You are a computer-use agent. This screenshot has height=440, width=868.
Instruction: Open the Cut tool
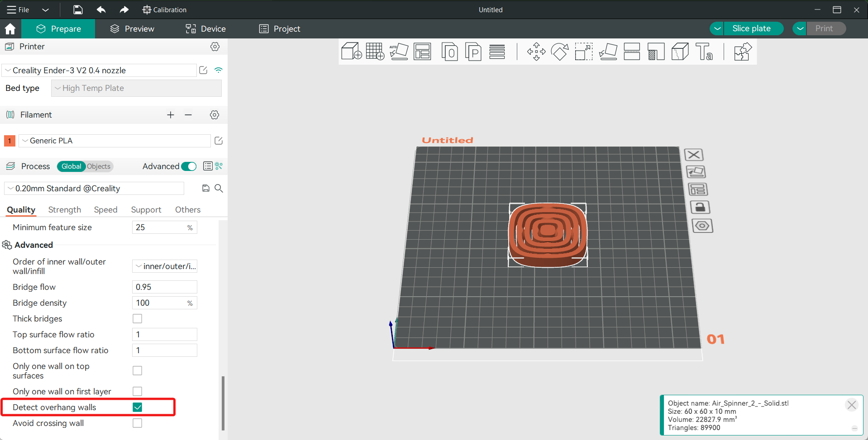click(x=632, y=52)
